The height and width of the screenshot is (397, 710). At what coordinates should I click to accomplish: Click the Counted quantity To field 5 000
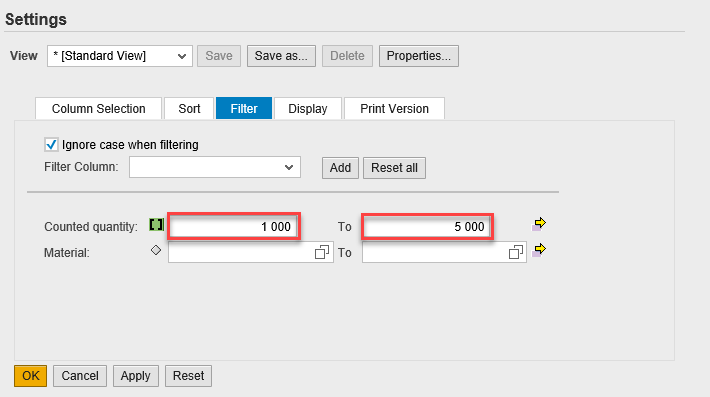coord(427,226)
